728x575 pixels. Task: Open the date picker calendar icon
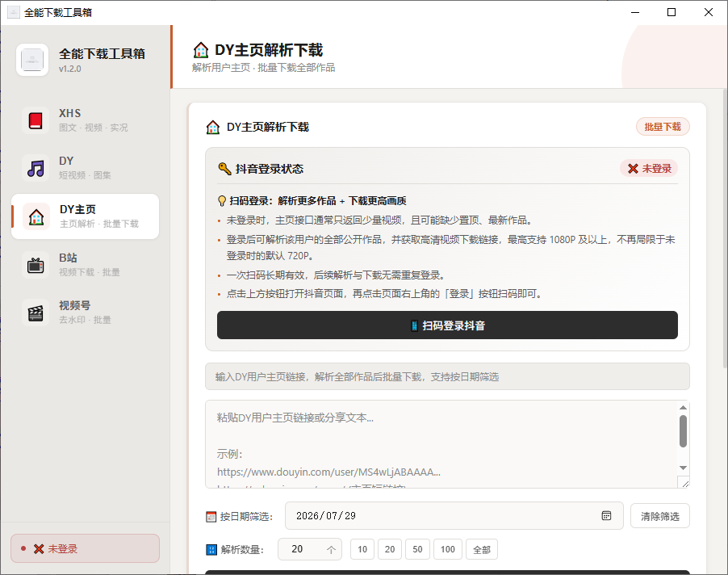click(x=606, y=515)
